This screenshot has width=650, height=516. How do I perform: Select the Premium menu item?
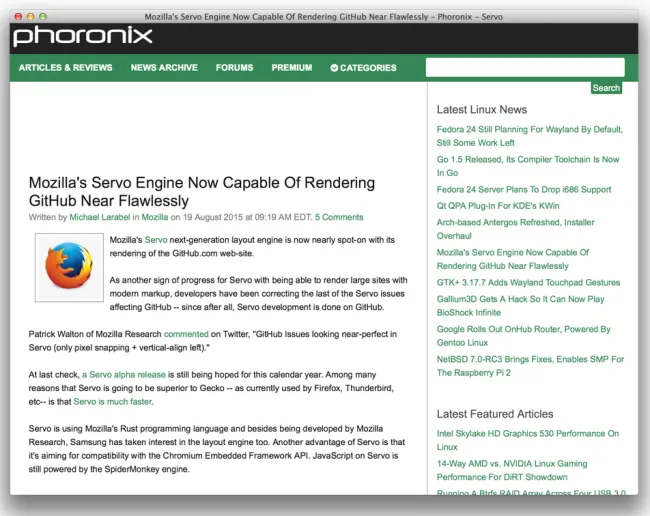tap(292, 68)
